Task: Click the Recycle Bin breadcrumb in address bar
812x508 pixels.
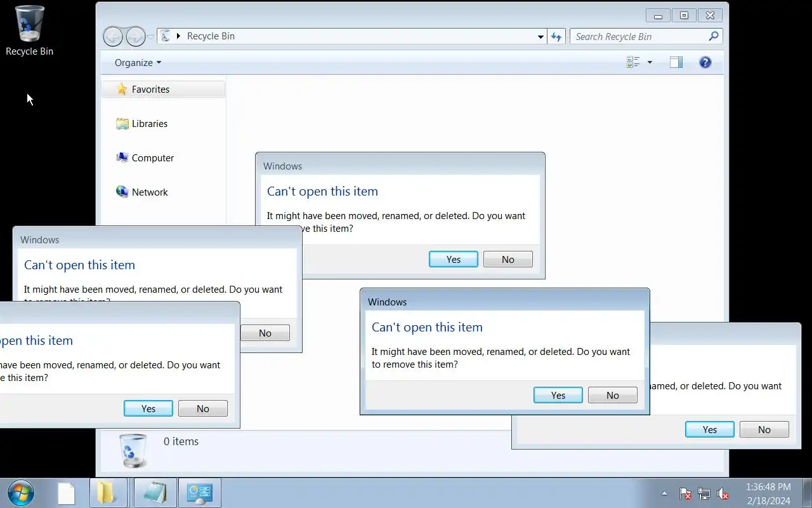Action: point(211,36)
